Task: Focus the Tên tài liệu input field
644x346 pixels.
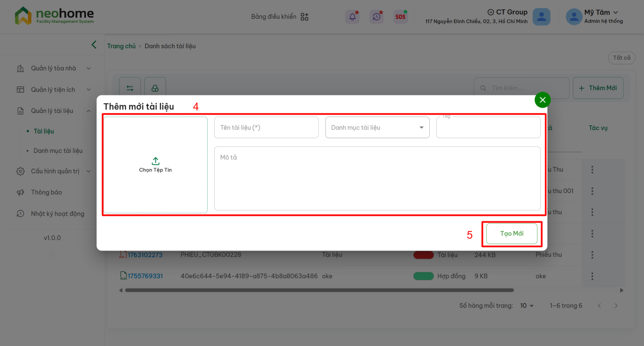Action: [266, 128]
